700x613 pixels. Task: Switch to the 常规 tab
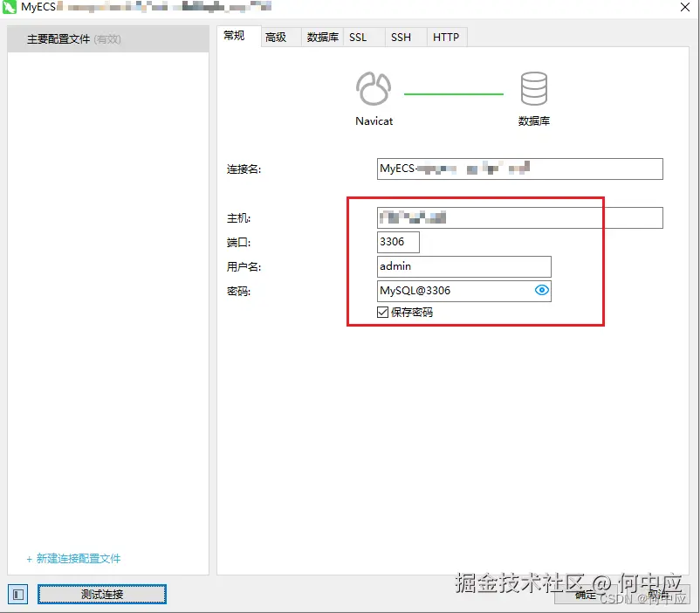[236, 37]
